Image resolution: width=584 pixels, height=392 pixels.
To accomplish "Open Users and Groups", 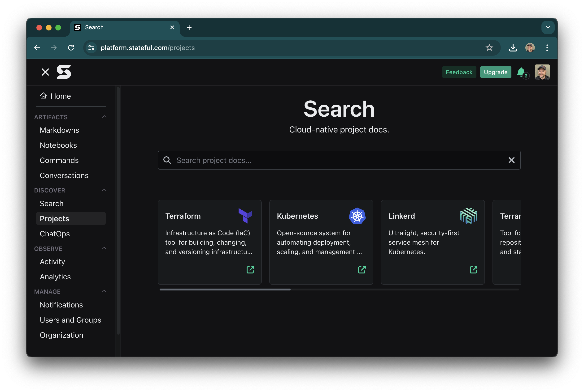I will [71, 320].
